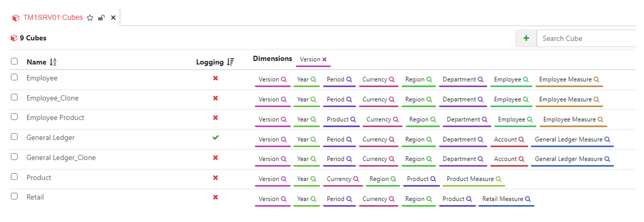
Task: Open the General Ledger cube name
Action: point(51,138)
